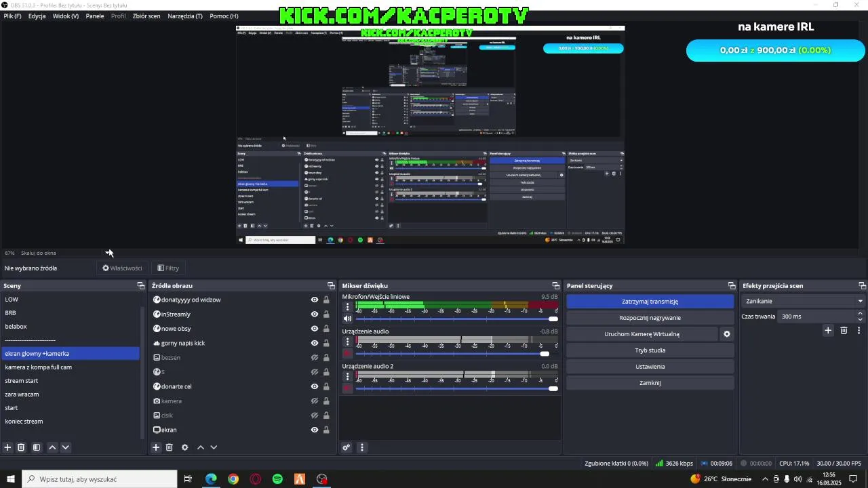Open Edycja menu

click(x=37, y=16)
